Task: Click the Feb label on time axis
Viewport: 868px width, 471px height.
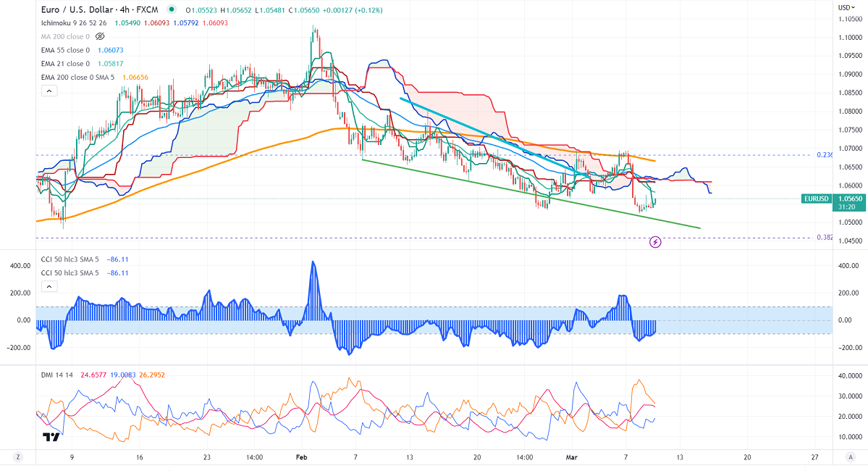Action: pos(302,457)
